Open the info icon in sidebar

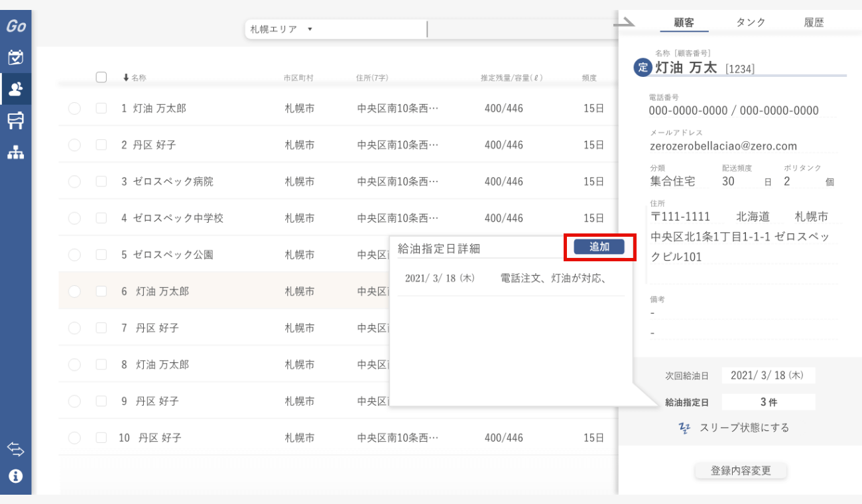click(15, 475)
